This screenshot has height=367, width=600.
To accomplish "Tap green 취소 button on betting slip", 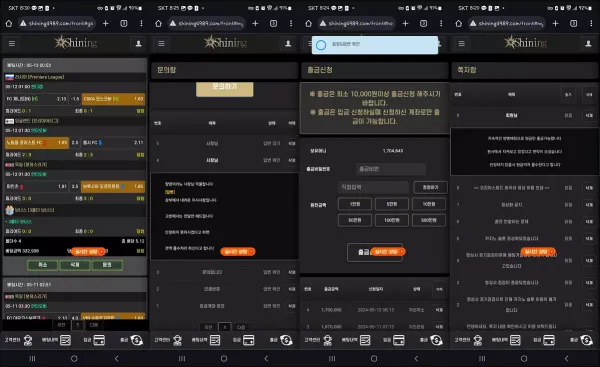I will (x=42, y=265).
